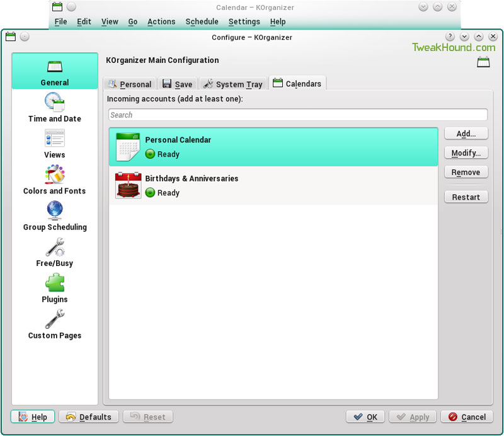Click Personal Calendar green Ready status icon

pyautogui.click(x=150, y=154)
